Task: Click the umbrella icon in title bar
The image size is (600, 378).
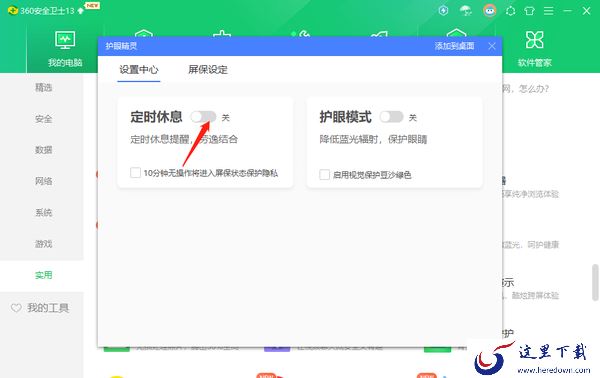Action: [x=466, y=10]
